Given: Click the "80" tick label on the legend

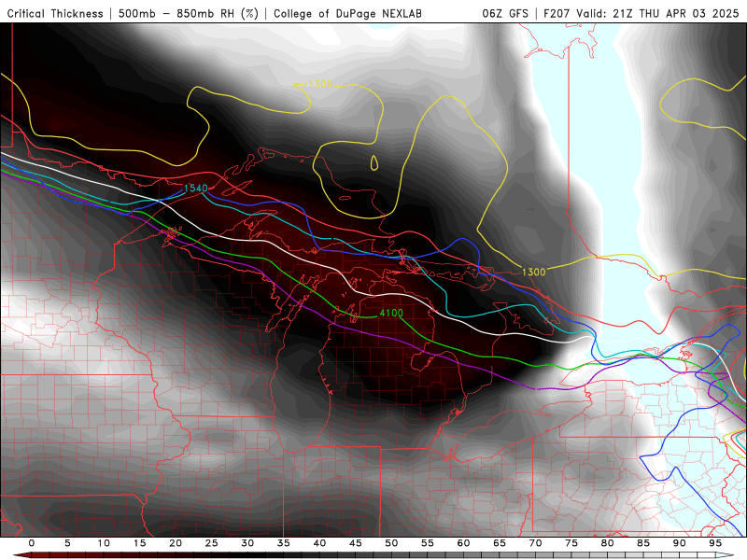Looking at the screenshot, I should point(608,543).
